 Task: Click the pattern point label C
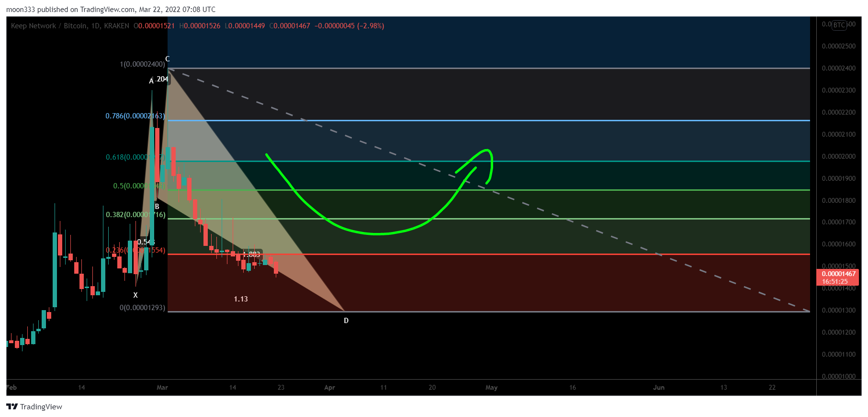[x=168, y=59]
